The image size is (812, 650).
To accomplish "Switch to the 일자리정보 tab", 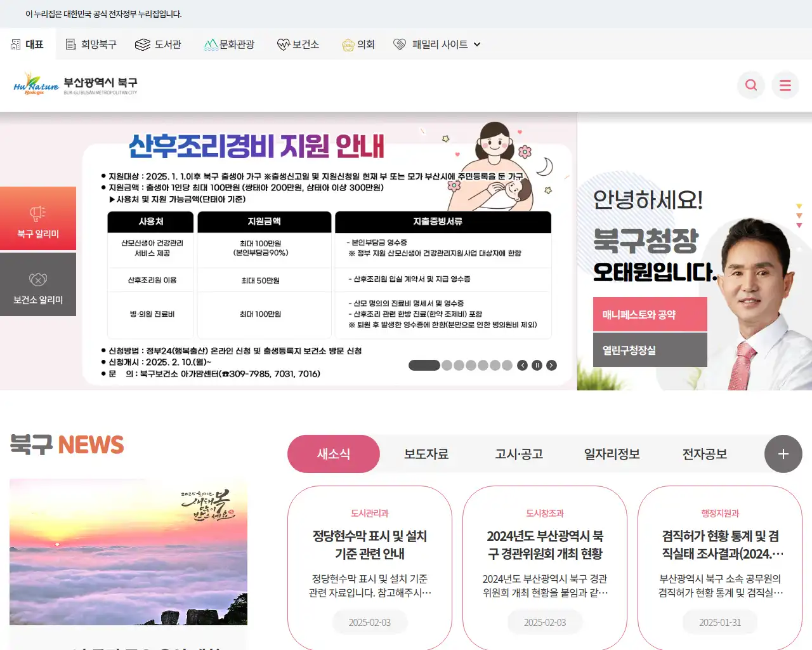I will tap(611, 453).
